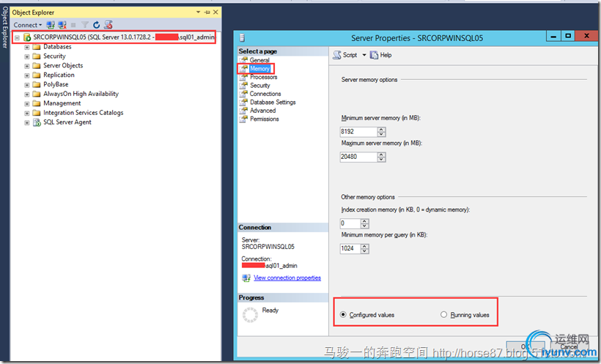Click the Server Properties title bar icon

pos(242,37)
